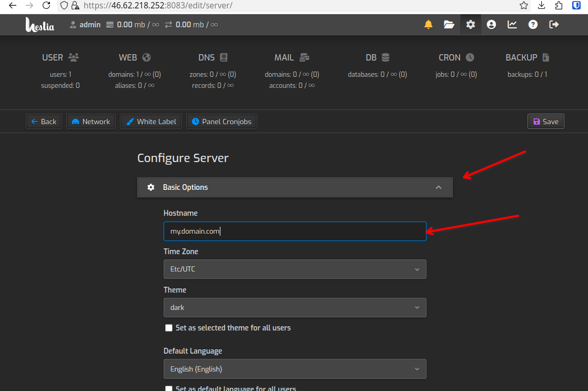
Task: Open the Default Language dropdown
Action: pyautogui.click(x=295, y=369)
